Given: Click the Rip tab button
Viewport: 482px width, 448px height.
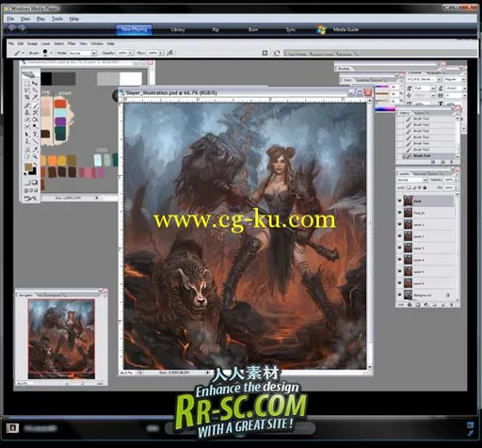Looking at the screenshot, I should (216, 29).
